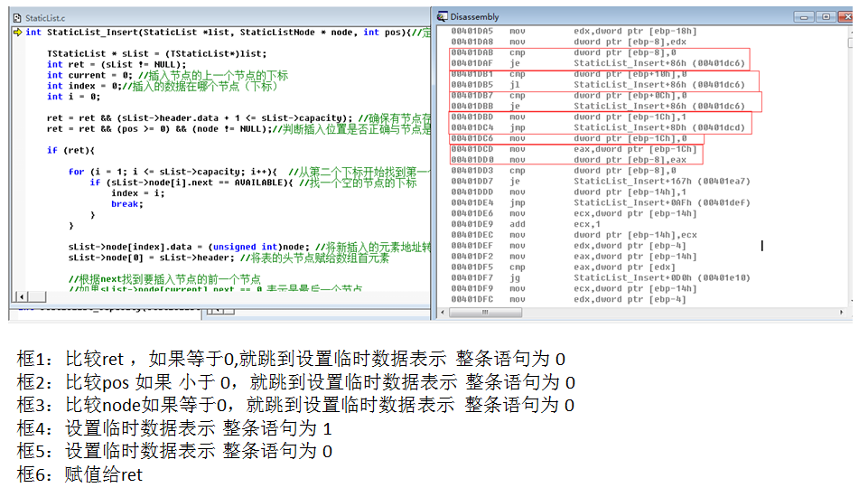Viewport: 868px width, 497px height.
Task: Click the StaticList_Insert function signature line
Action: click(228, 33)
